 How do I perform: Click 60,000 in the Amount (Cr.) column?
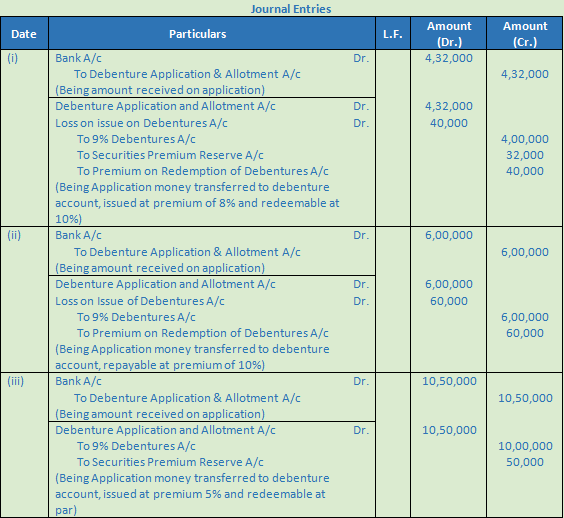pyautogui.click(x=525, y=333)
